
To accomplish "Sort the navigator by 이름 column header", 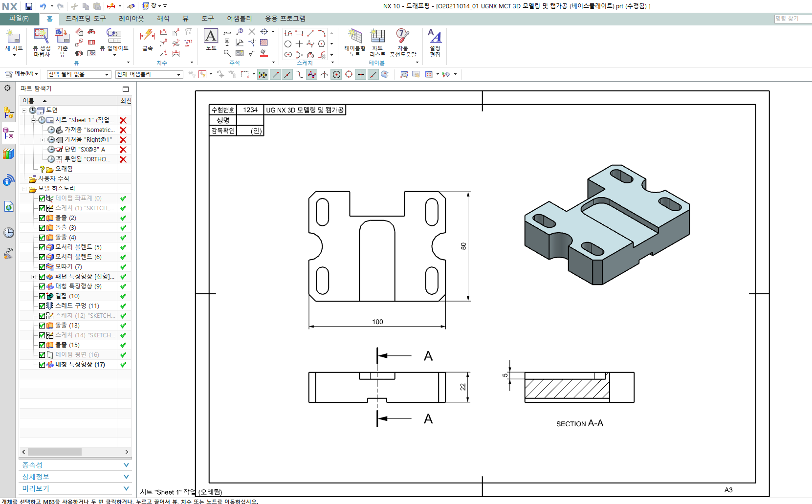I will tap(68, 101).
